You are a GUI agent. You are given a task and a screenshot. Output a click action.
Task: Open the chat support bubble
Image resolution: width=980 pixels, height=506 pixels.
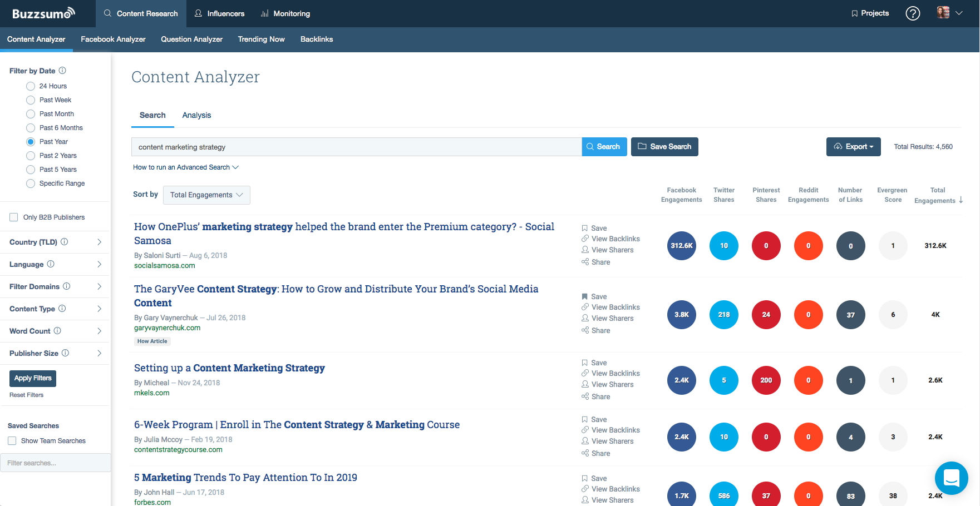tap(951, 478)
